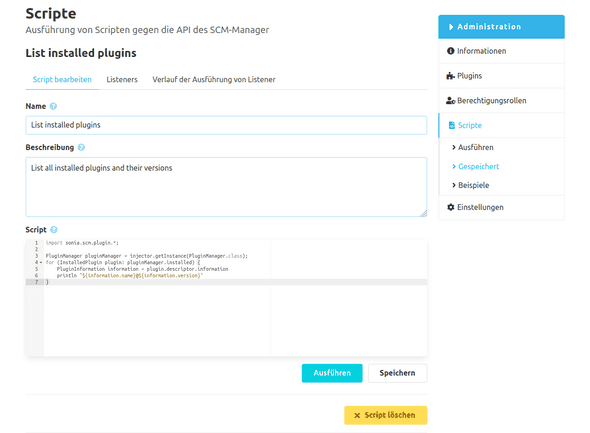590x433 pixels.
Task: Delete the script with Script löschen
Action: (386, 415)
